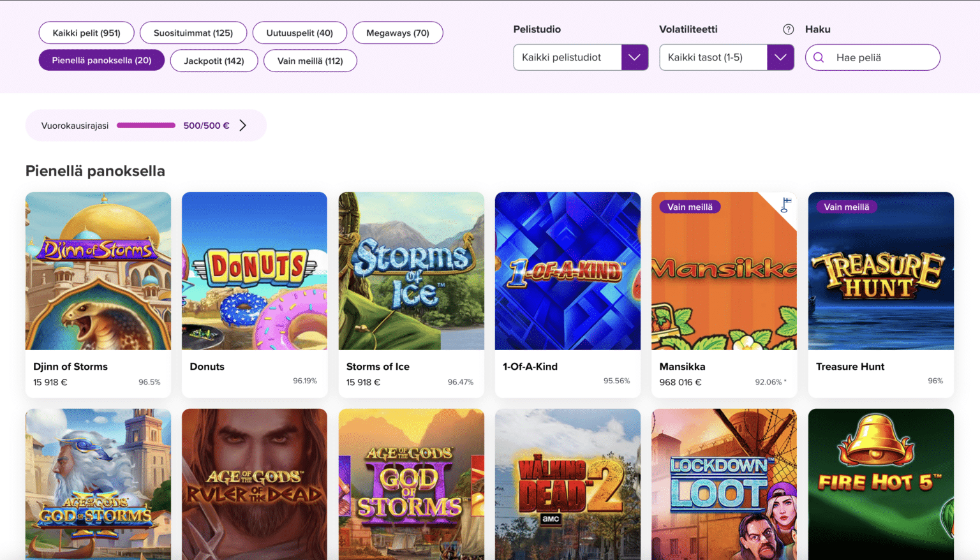Screen dimensions: 980x560
Task: Click the Haku label
Action: point(818,29)
